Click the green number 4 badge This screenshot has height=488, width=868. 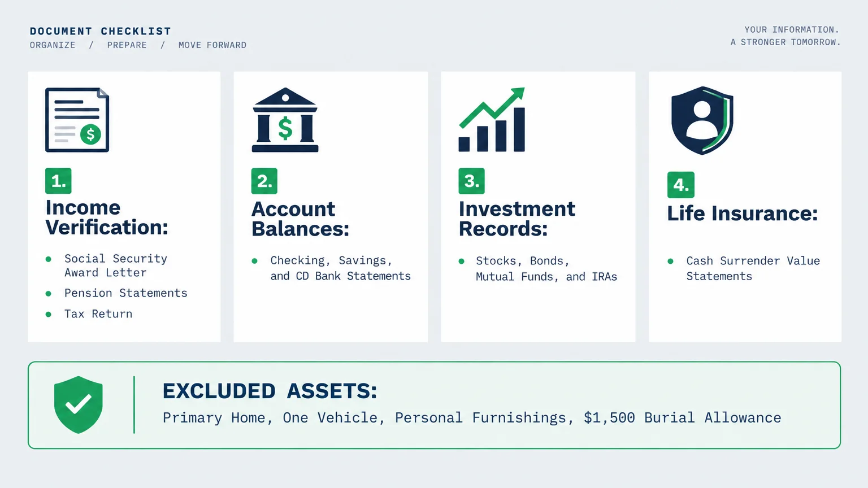681,185
